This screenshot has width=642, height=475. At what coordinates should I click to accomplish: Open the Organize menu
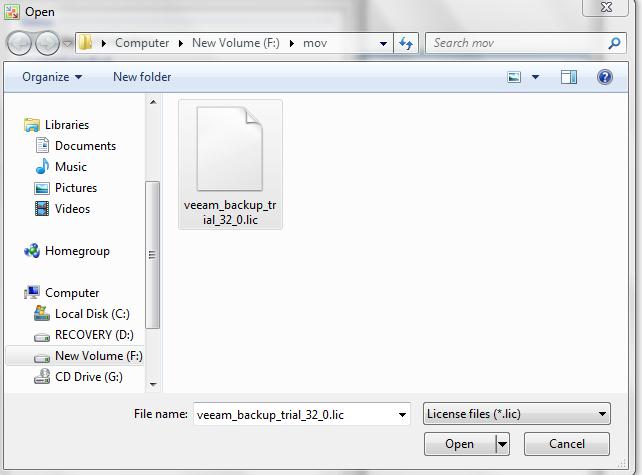point(52,77)
